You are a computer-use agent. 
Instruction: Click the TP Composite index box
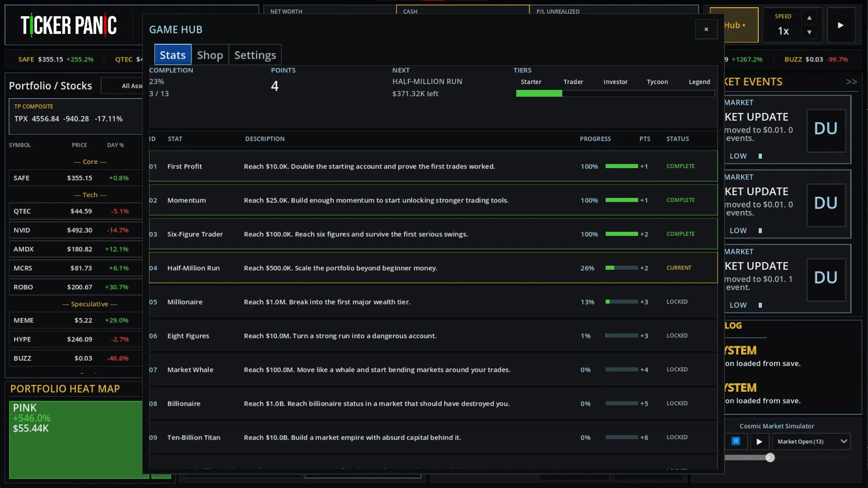pos(75,117)
